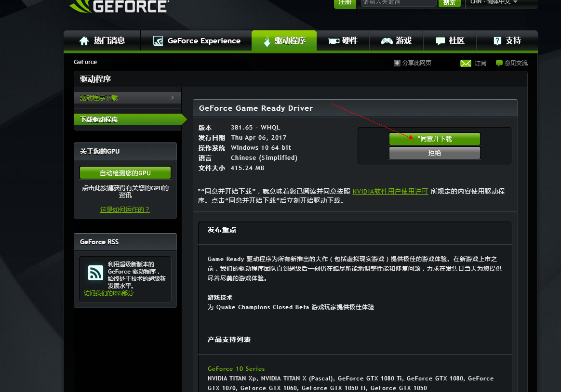Click the RSS feed icon
The image size is (561, 392).
[95, 273]
